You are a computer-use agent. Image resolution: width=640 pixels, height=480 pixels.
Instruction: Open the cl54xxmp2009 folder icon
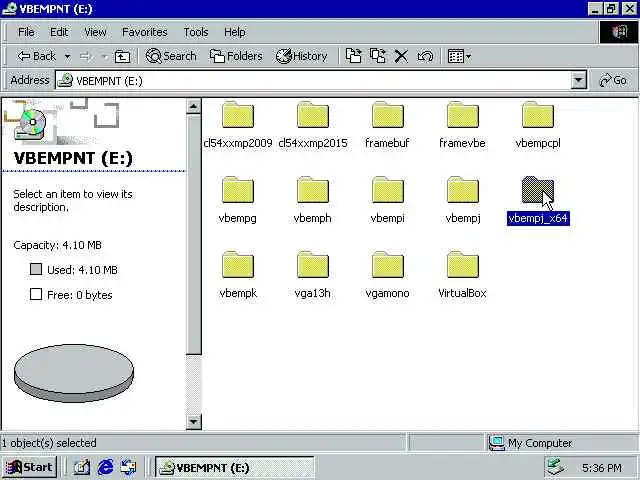[238, 115]
